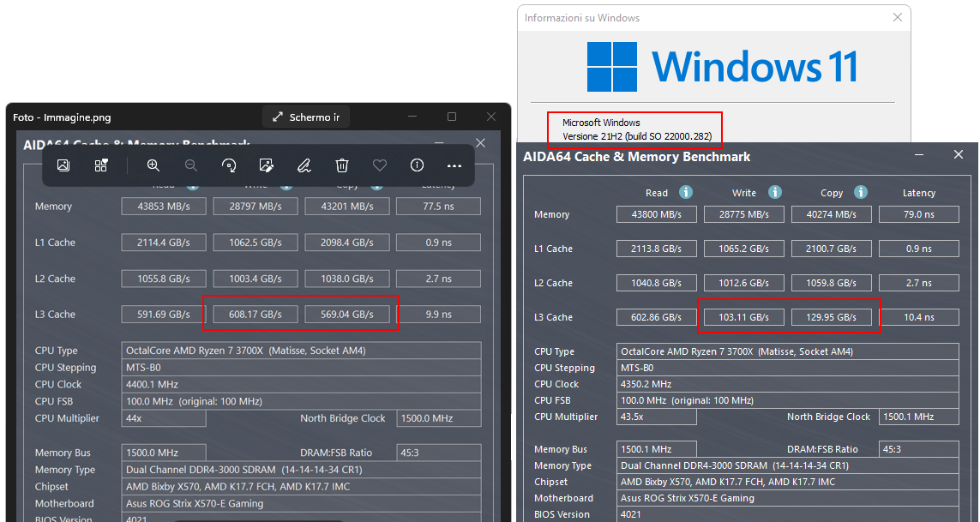Click the Foto - Immagine.png window title
The width and height of the screenshot is (980, 522).
click(x=62, y=117)
